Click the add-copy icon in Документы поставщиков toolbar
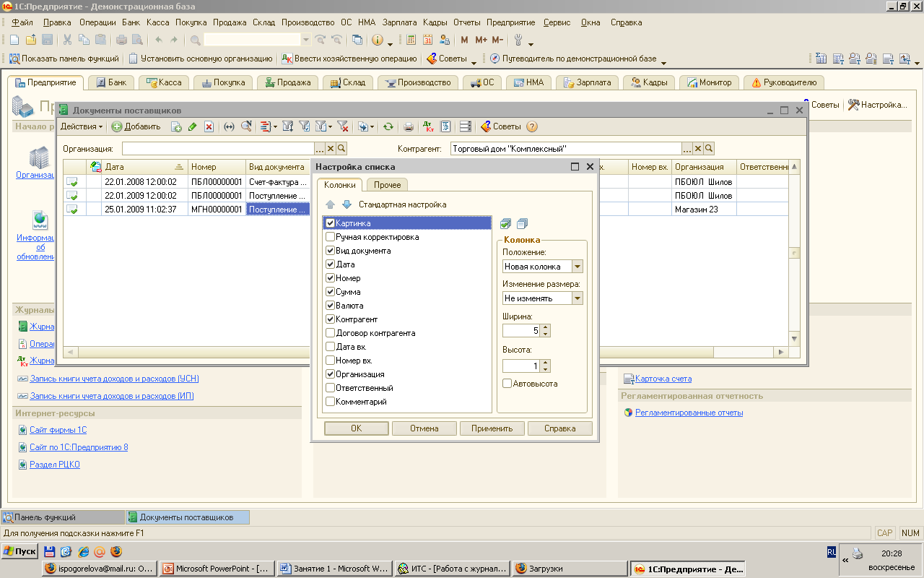 tap(176, 126)
